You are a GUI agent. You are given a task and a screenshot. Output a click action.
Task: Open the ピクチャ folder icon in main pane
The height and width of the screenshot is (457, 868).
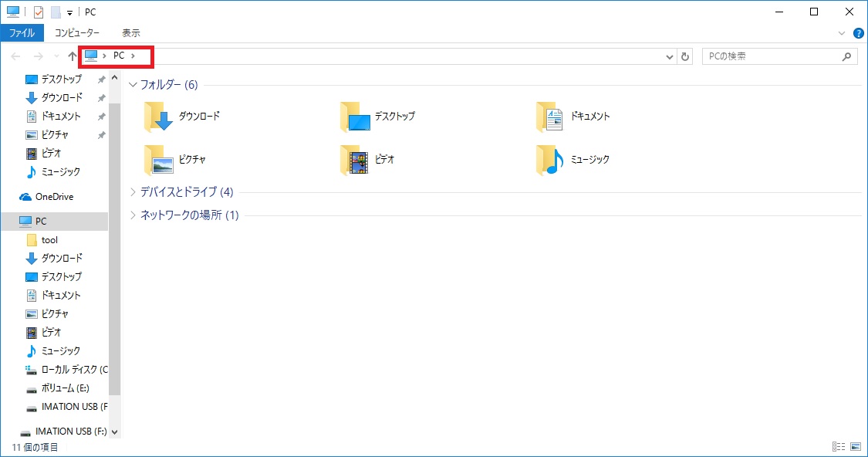[160, 160]
